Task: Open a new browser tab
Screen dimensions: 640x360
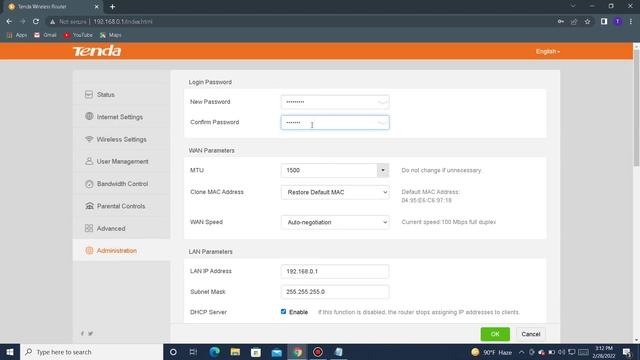Action: [x=112, y=7]
